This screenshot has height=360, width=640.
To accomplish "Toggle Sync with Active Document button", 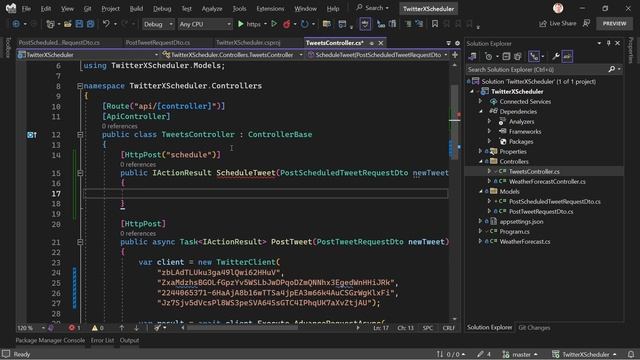I will (x=533, y=56).
